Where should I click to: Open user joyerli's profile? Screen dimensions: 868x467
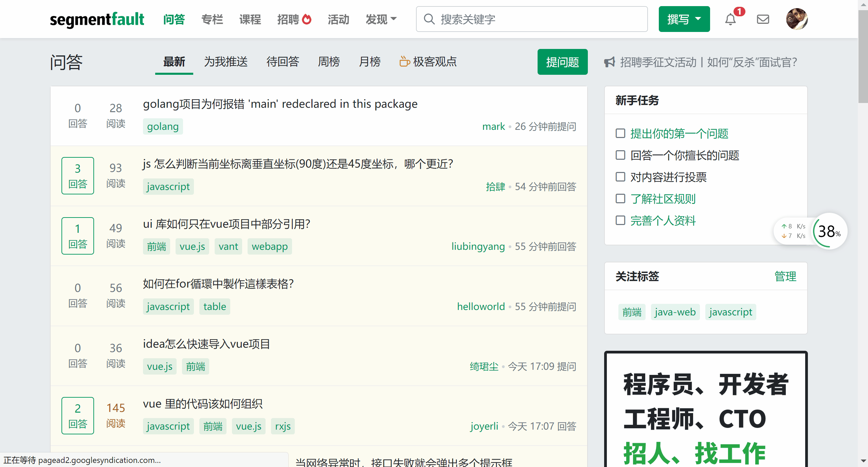pyautogui.click(x=484, y=426)
